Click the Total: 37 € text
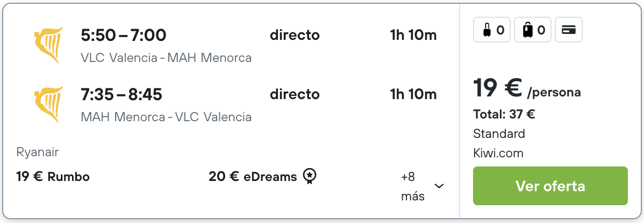The width and height of the screenshot is (644, 223). [504, 114]
